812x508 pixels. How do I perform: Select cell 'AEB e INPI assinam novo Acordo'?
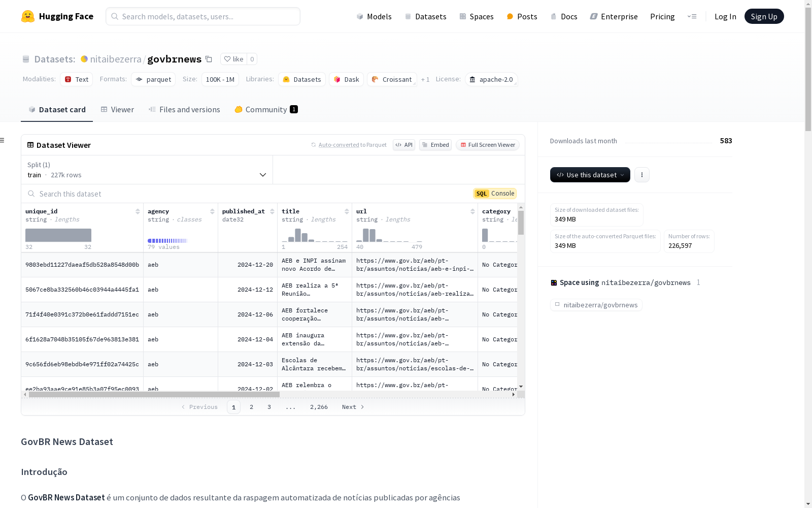pyautogui.click(x=314, y=265)
